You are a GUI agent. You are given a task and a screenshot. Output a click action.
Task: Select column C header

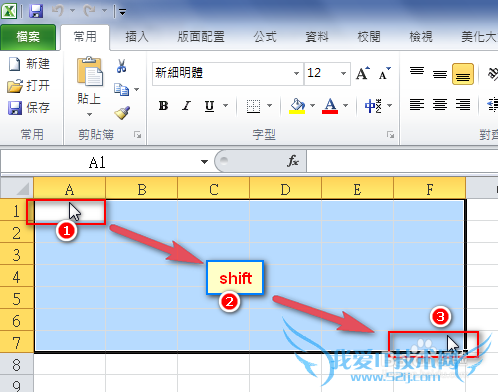(214, 189)
